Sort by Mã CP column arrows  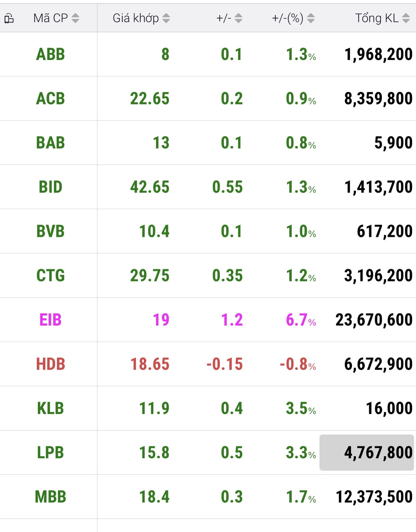75,18
